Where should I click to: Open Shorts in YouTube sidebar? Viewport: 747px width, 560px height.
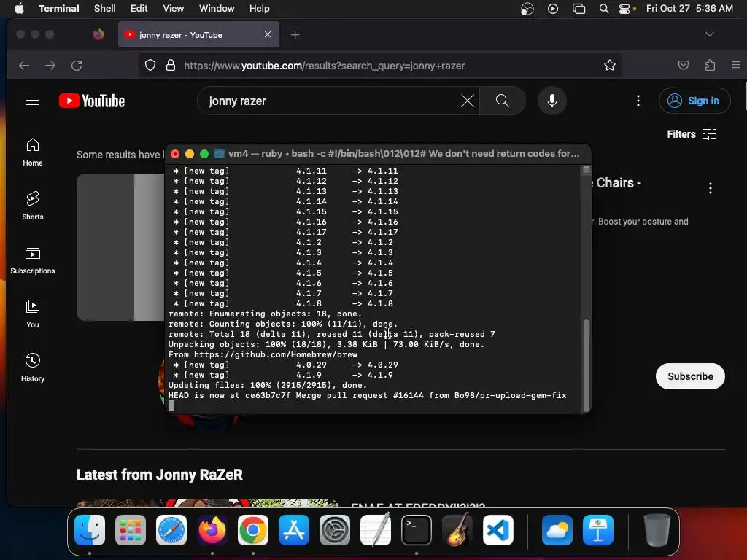(32, 206)
